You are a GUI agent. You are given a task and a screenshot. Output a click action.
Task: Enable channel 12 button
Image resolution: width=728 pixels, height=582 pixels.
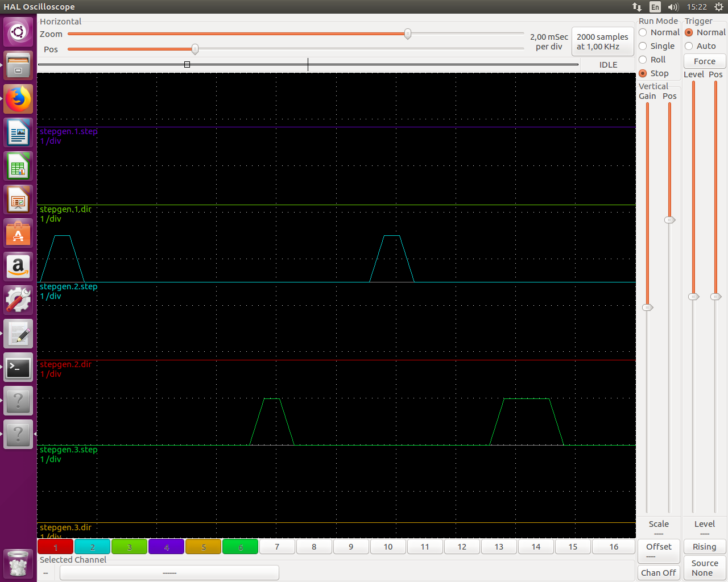coord(462,547)
